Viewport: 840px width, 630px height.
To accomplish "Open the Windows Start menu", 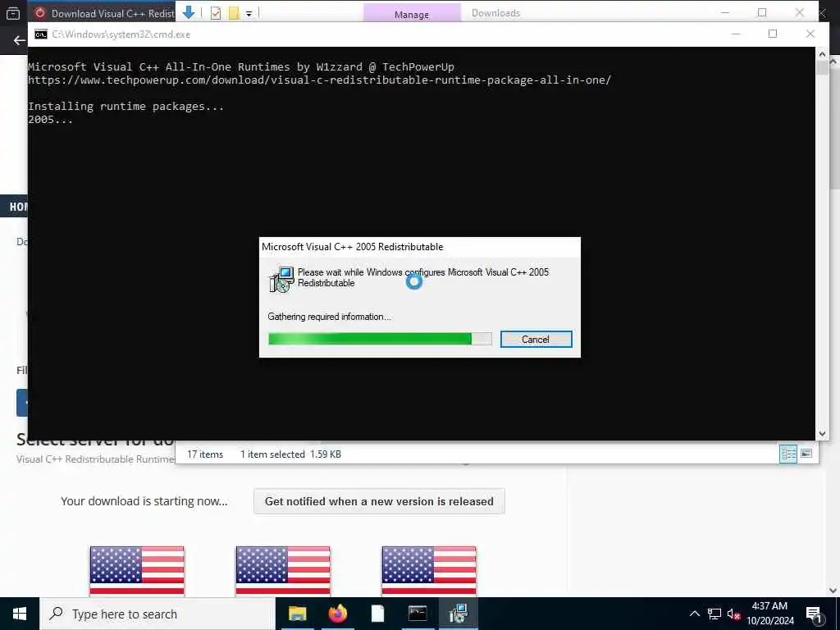I will (x=20, y=614).
